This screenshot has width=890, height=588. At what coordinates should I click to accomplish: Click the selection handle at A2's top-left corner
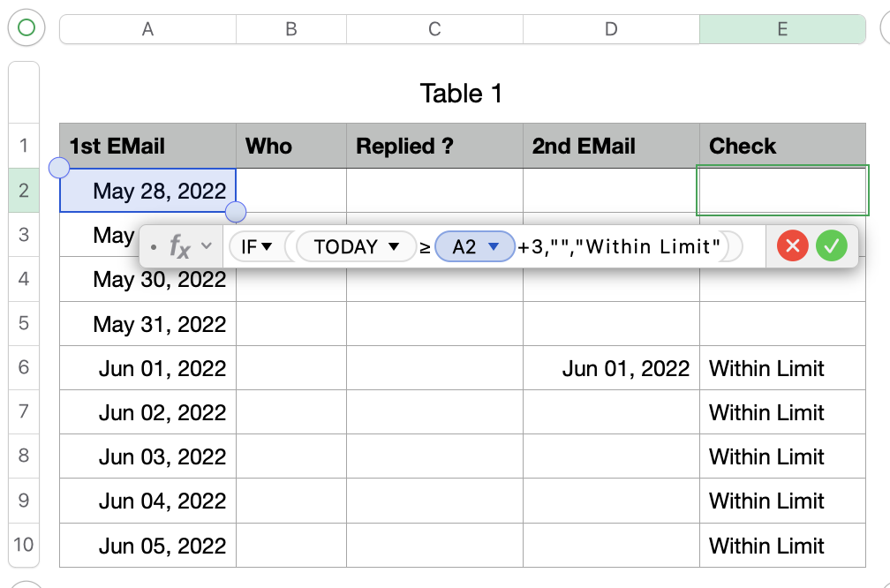pyautogui.click(x=59, y=168)
